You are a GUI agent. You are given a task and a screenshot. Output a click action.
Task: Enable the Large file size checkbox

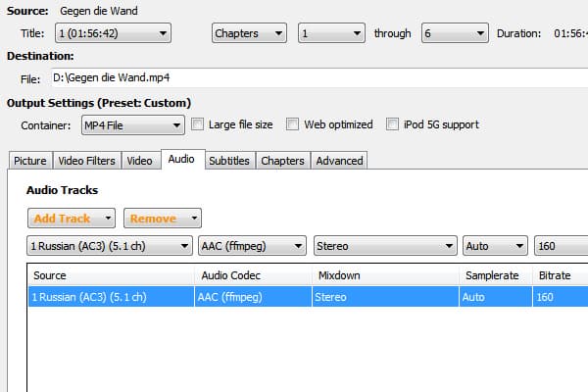197,124
